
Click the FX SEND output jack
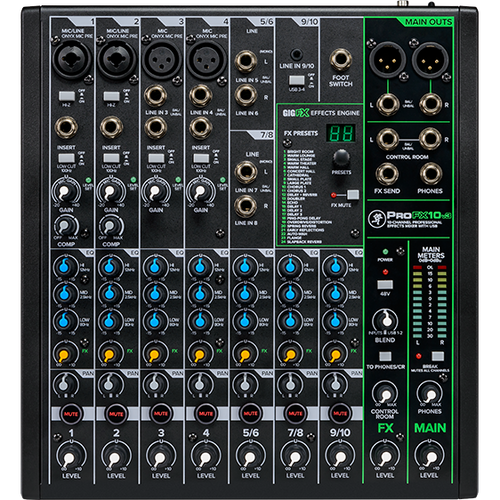387,174
